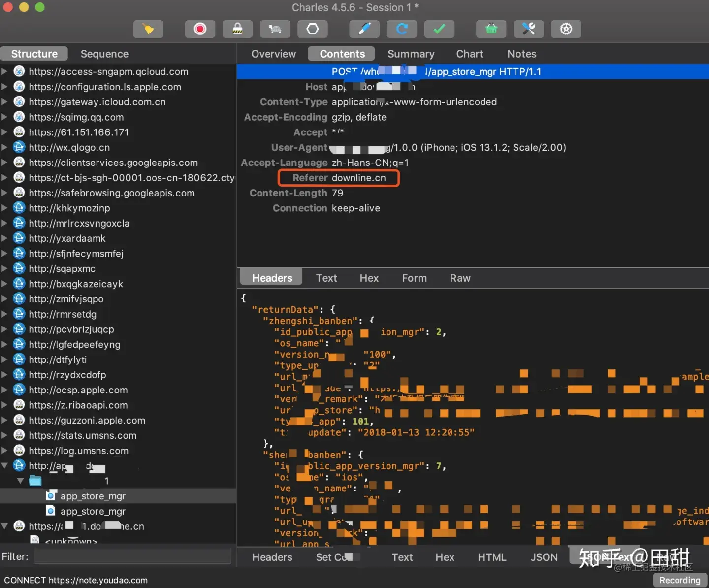709x588 pixels.
Task: Click the validate checkmark icon
Action: click(439, 29)
